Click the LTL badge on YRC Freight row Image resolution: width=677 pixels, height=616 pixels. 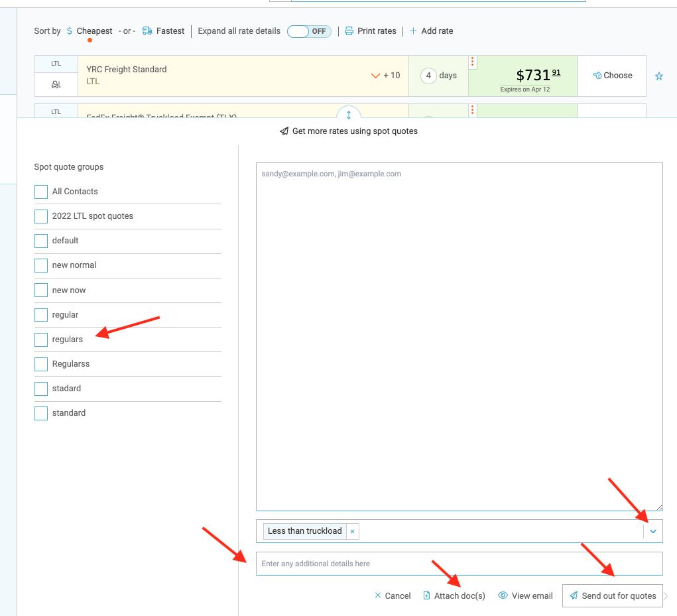56,64
